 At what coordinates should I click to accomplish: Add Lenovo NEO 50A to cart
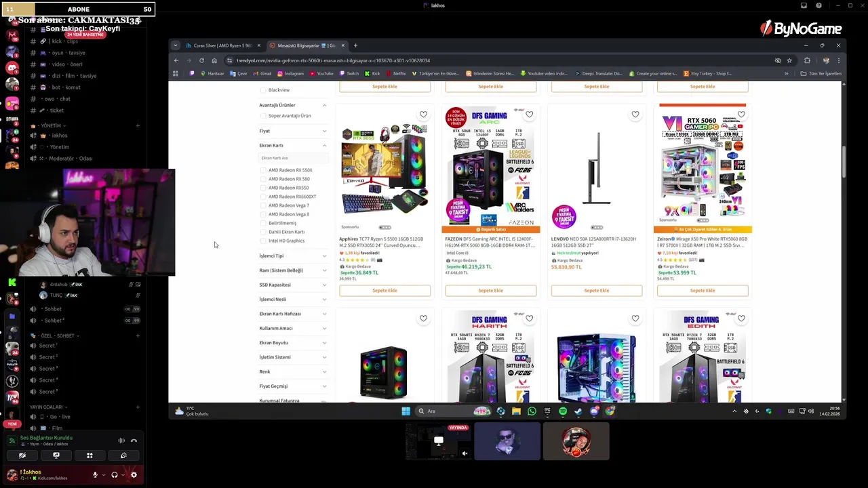point(597,291)
